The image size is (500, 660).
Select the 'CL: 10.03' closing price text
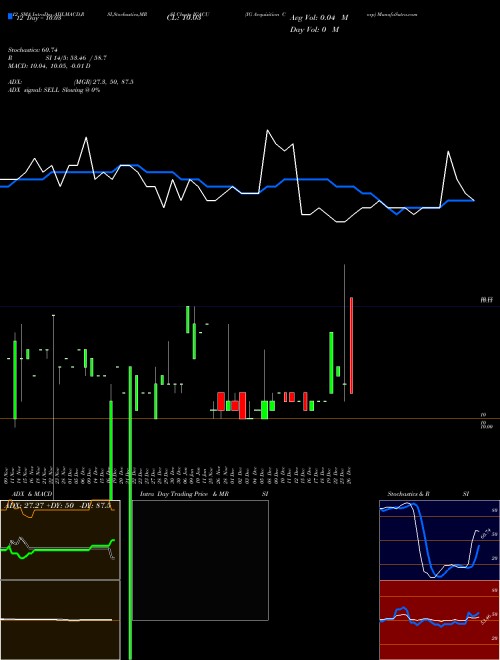[184, 18]
